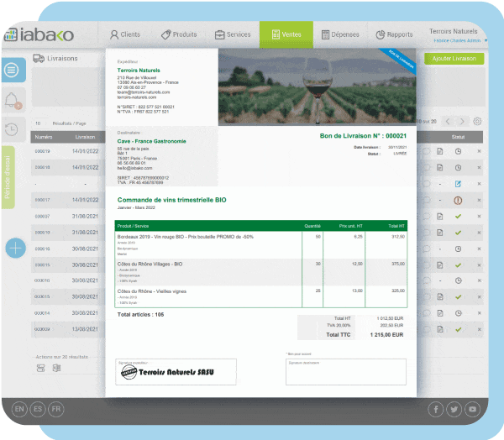Click the Ajouter Livraison button
Viewport: 504px width, 440px height.
point(454,59)
